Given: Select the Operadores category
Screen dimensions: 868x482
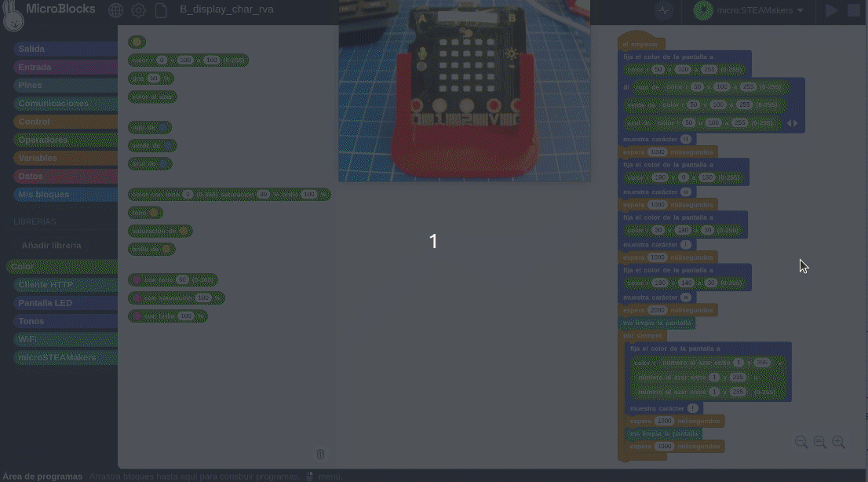Looking at the screenshot, I should [65, 141].
